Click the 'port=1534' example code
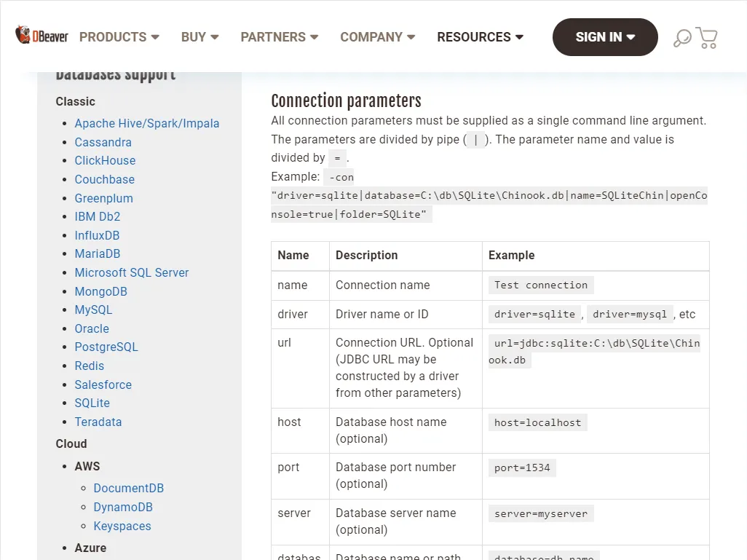 521,468
